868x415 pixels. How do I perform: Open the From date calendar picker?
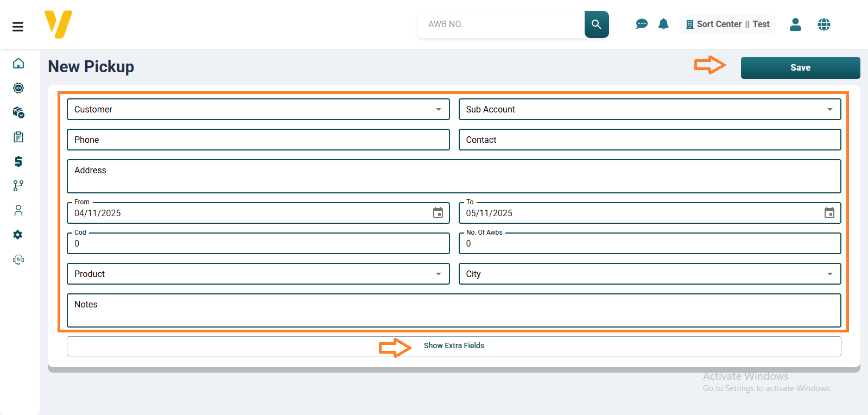tap(438, 213)
